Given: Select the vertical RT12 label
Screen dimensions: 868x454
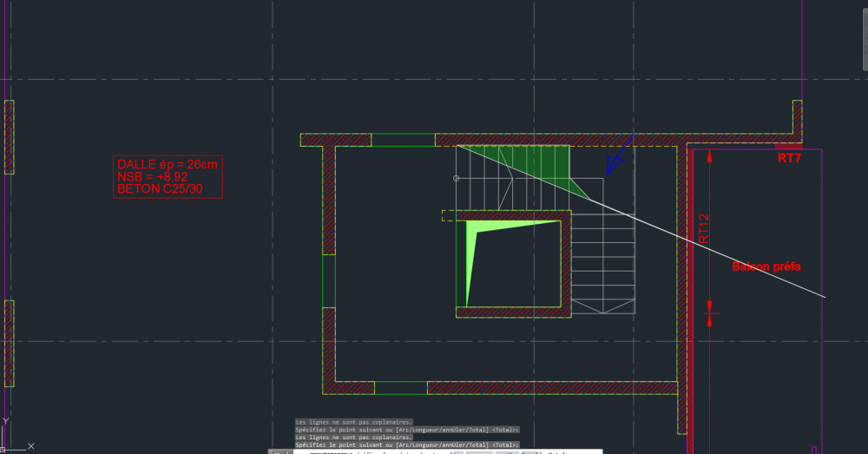Looking at the screenshot, I should click(x=704, y=228).
